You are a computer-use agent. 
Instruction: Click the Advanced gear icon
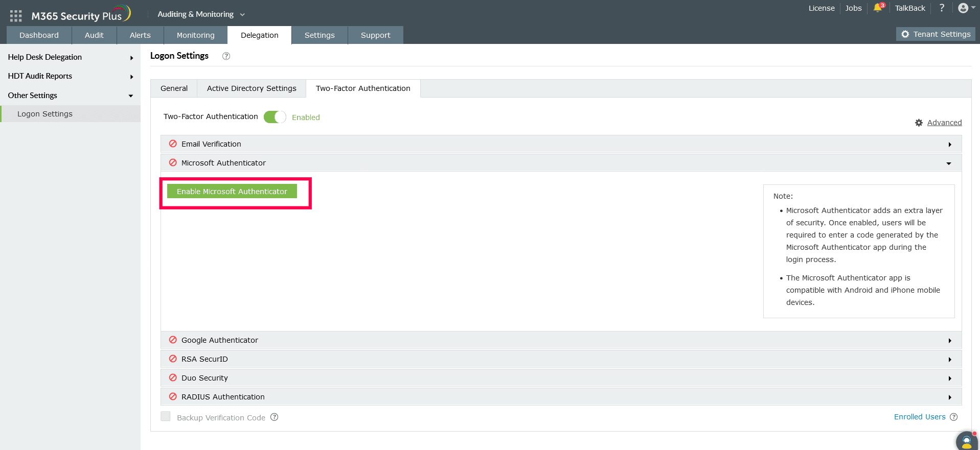coord(919,123)
